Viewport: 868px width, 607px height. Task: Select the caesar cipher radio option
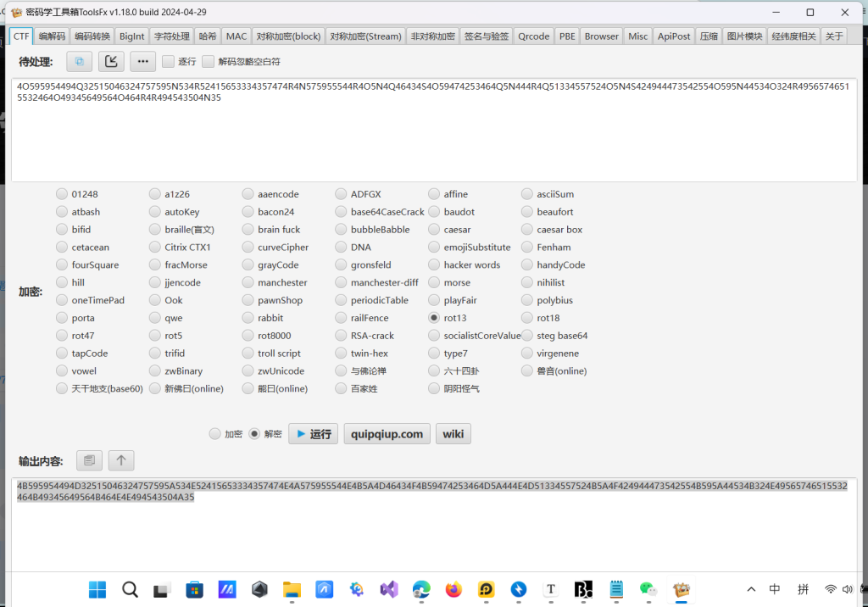[x=435, y=230]
